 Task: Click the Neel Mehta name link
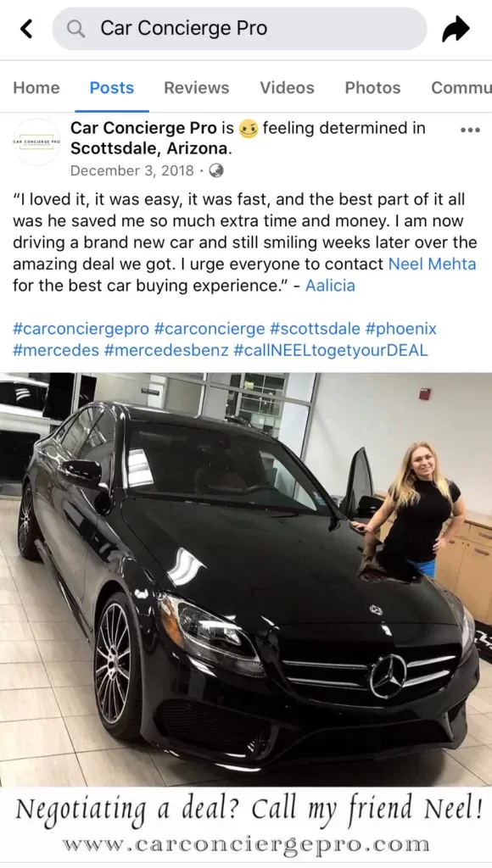click(432, 264)
